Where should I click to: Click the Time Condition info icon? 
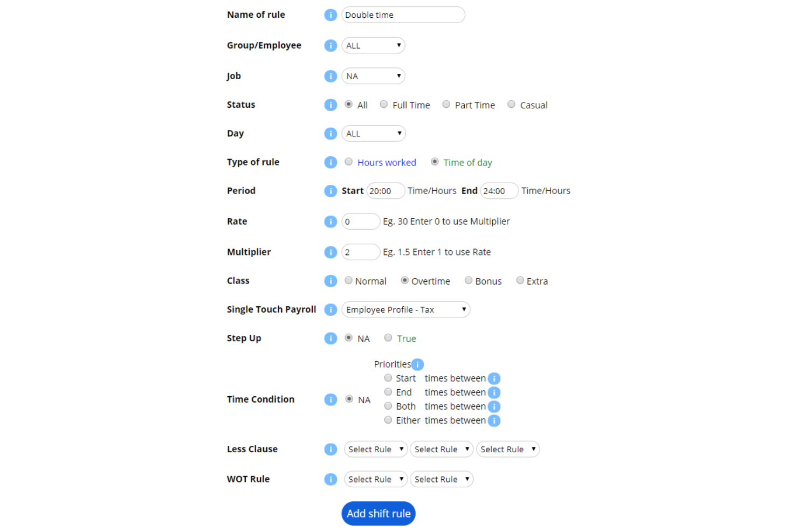331,399
